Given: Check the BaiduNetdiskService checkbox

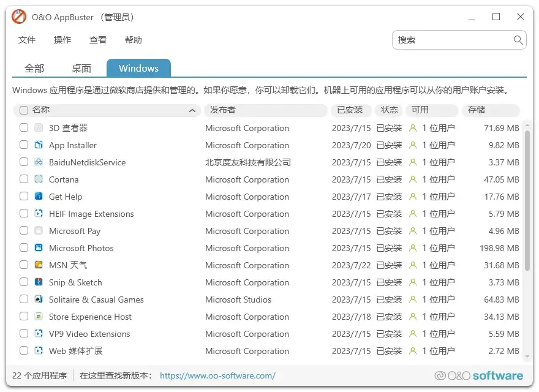Looking at the screenshot, I should (24, 162).
